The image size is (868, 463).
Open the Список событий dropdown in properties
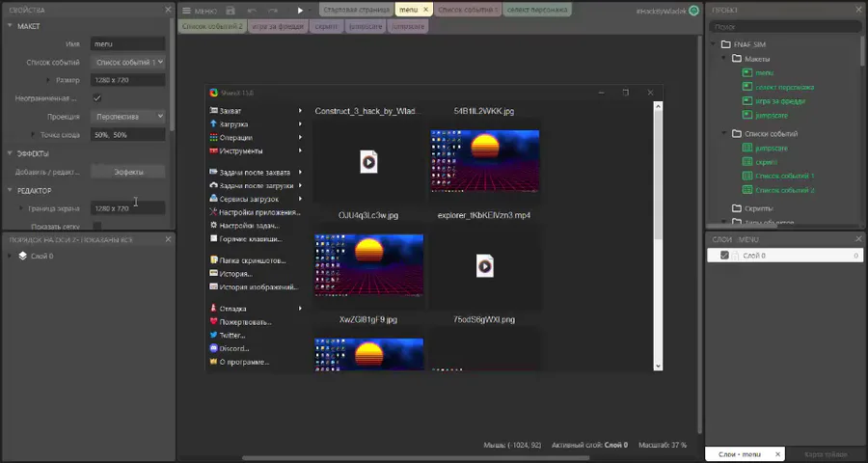pos(128,63)
